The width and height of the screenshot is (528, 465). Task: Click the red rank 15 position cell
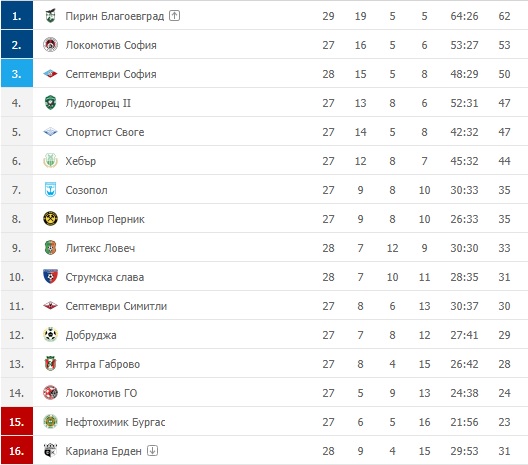click(x=17, y=421)
